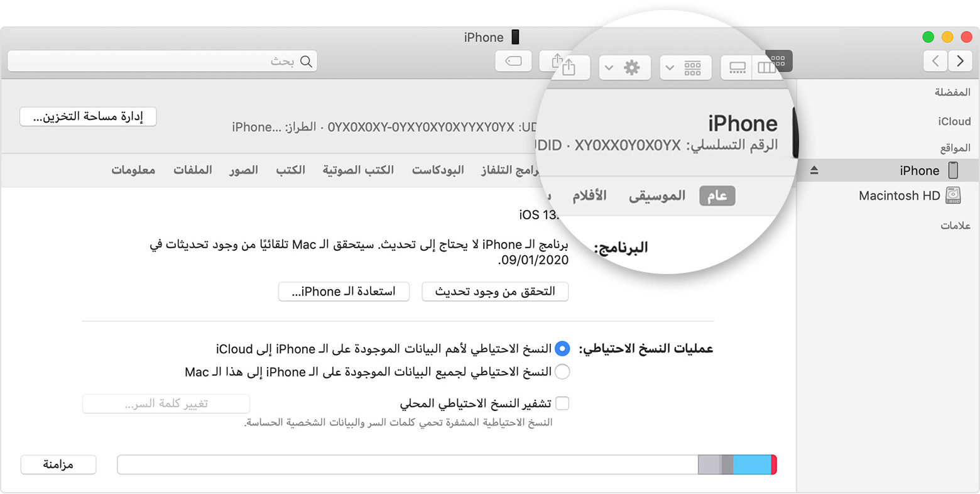Select iPhone in the sidebar locations
Viewport: 980px width, 494px height.
[x=888, y=170]
